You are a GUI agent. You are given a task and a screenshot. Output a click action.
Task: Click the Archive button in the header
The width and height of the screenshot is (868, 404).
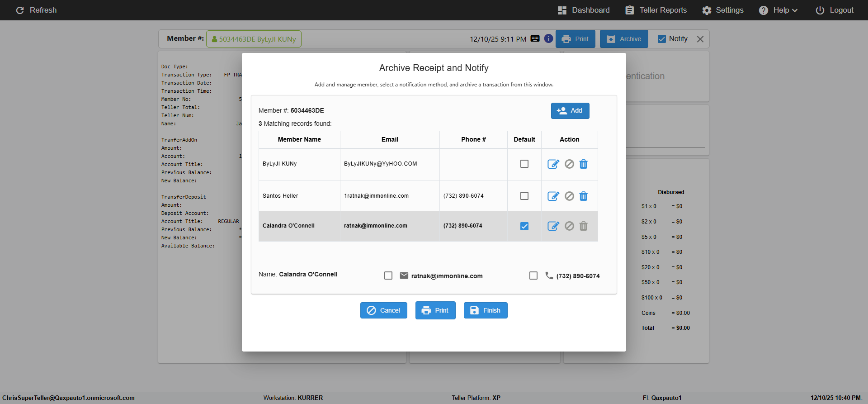[x=624, y=39]
